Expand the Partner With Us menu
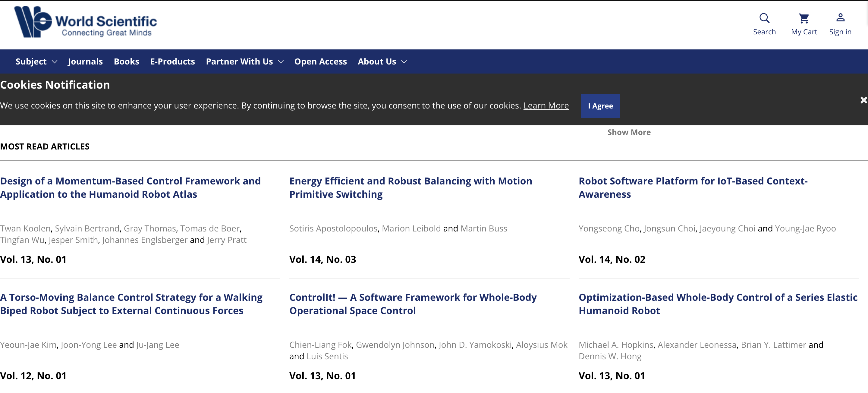 point(245,62)
